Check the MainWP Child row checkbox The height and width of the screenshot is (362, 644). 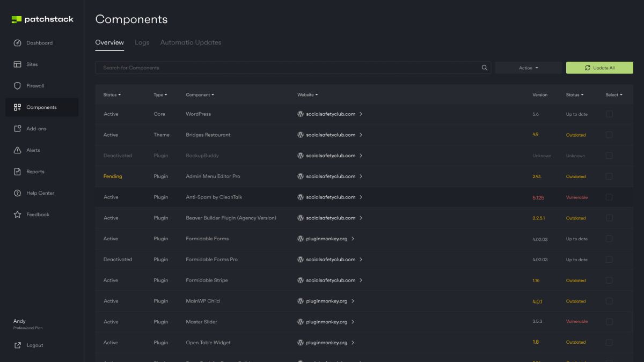coord(609,301)
